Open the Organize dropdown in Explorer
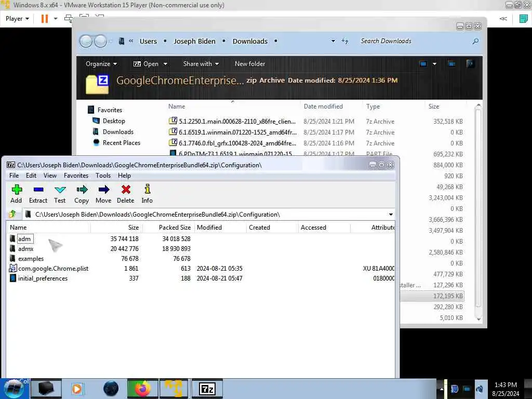 (x=101, y=64)
